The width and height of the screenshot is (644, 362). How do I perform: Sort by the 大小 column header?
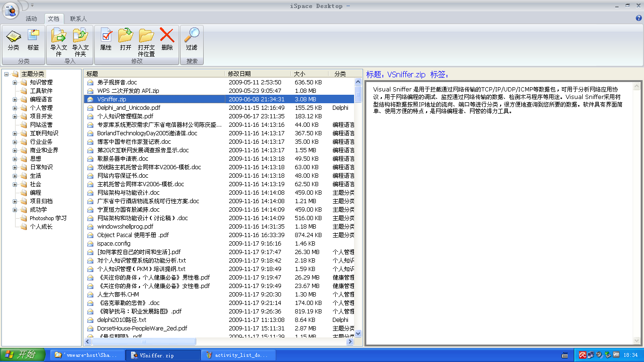[310, 74]
